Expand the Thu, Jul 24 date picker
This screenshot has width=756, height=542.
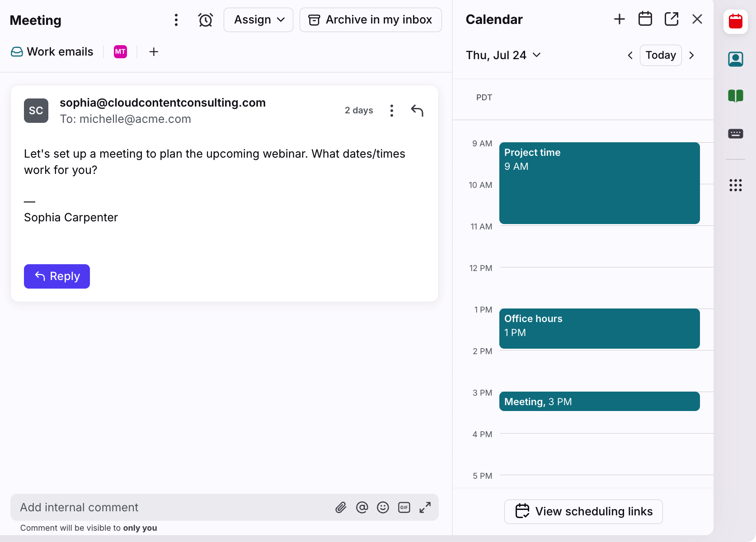click(503, 55)
